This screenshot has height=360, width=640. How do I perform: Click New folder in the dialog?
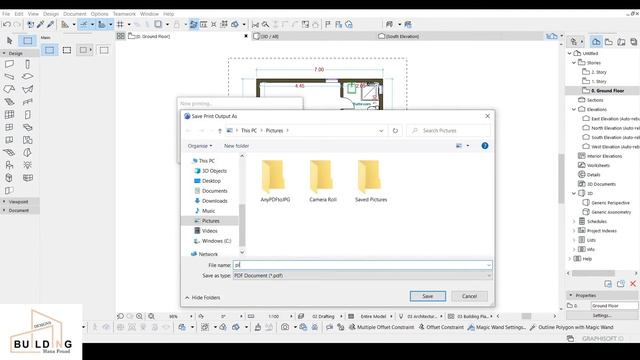pos(236,146)
